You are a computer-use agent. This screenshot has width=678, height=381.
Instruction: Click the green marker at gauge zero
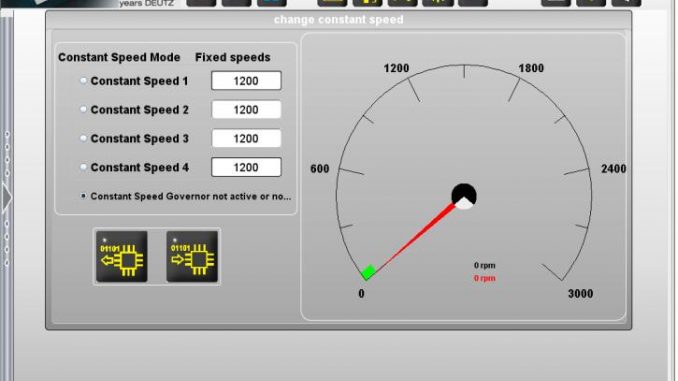point(368,272)
